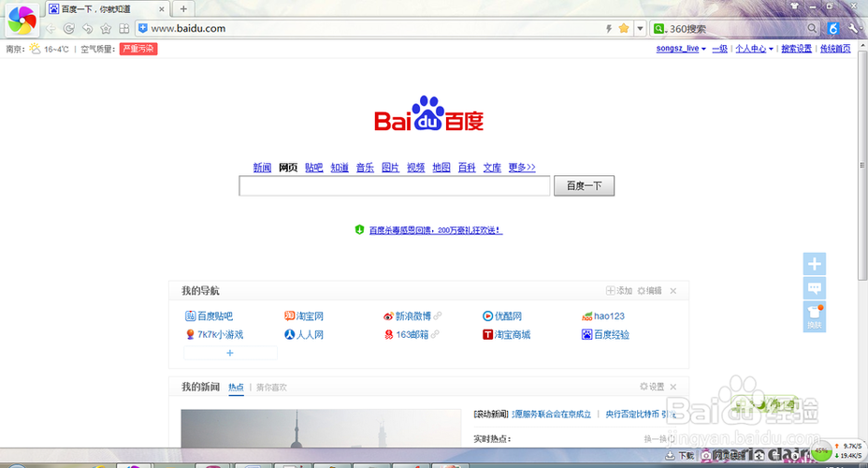The height and width of the screenshot is (468, 868).
Task: Expand 更多>> search categories
Action: pos(522,168)
